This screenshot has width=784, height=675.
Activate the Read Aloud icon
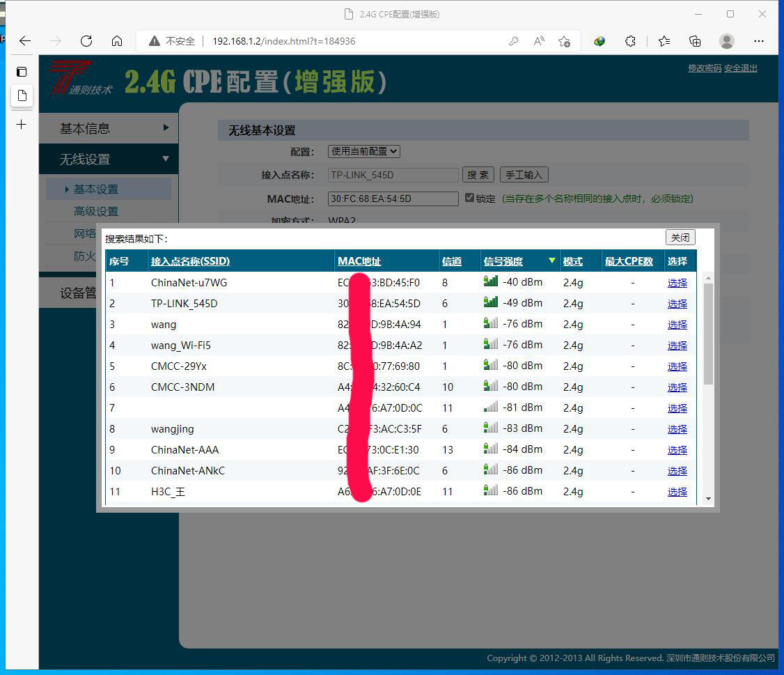point(539,41)
